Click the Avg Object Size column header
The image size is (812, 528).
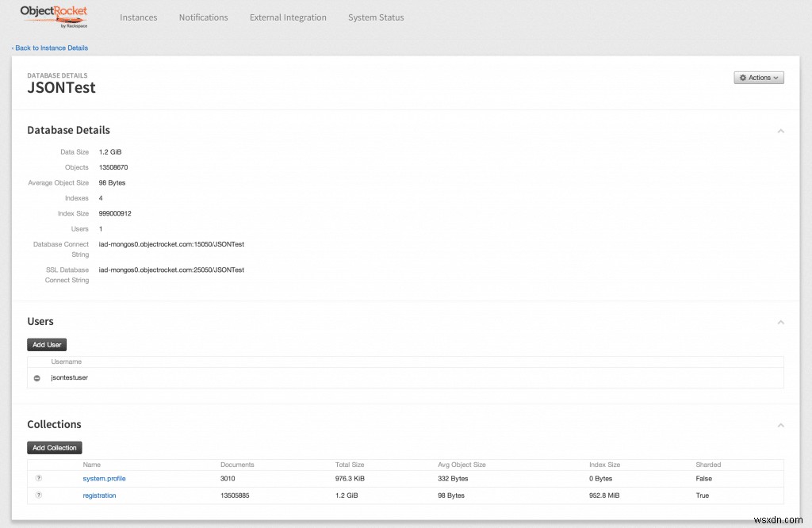pyautogui.click(x=462, y=465)
